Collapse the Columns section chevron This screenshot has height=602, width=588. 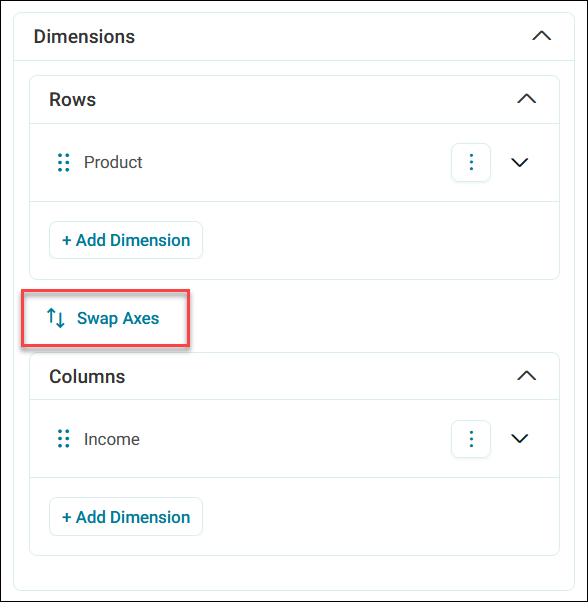point(527,375)
